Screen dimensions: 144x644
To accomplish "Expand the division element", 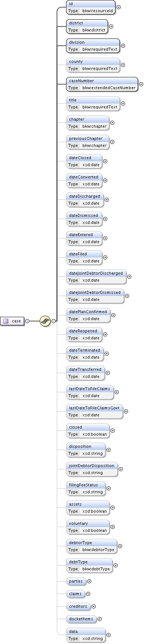I will (x=123, y=46).
